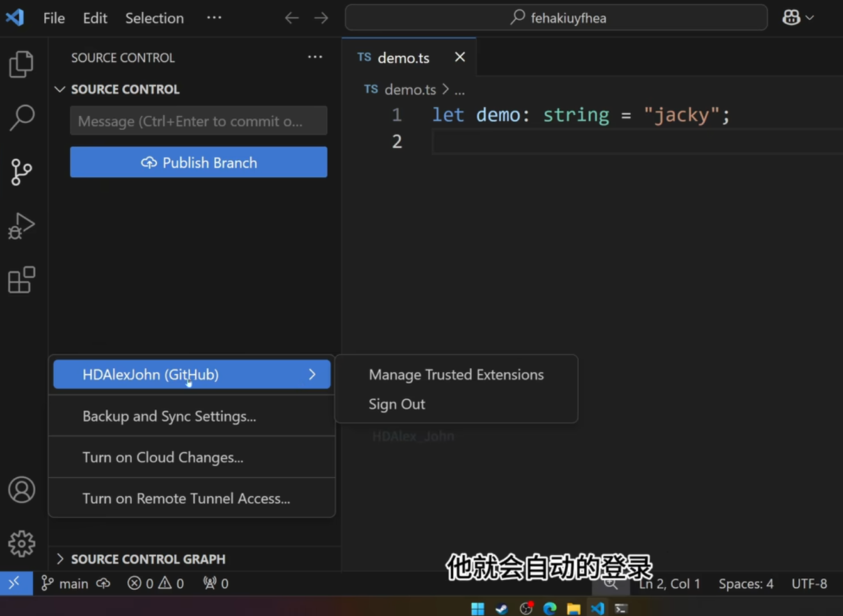This screenshot has height=616, width=843.
Task: Open the Edit menu
Action: [x=95, y=18]
